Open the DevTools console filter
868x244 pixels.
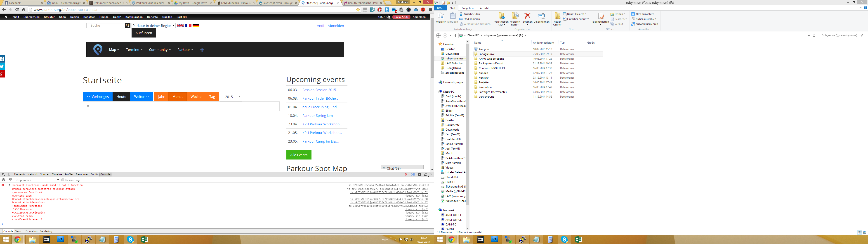pos(10,180)
